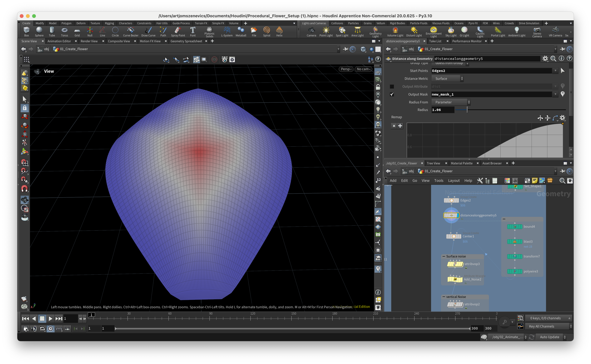Disable the Output Mask checkbox
The image size is (591, 364).
coord(392,94)
